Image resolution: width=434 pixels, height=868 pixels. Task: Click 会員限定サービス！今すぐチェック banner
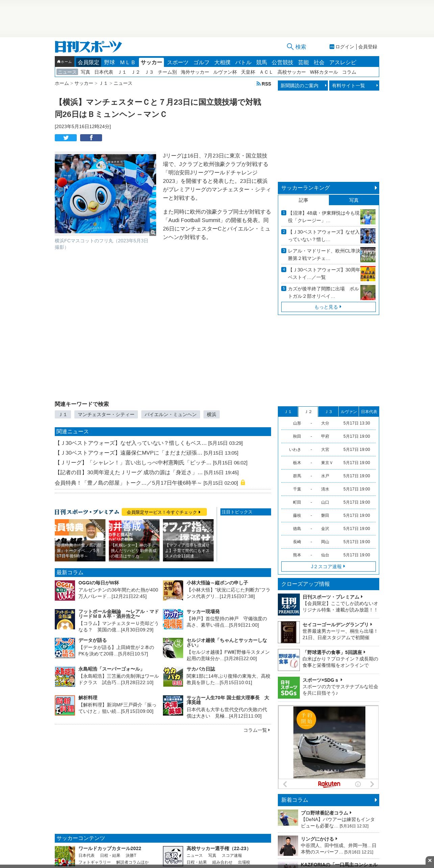pyautogui.click(x=164, y=512)
